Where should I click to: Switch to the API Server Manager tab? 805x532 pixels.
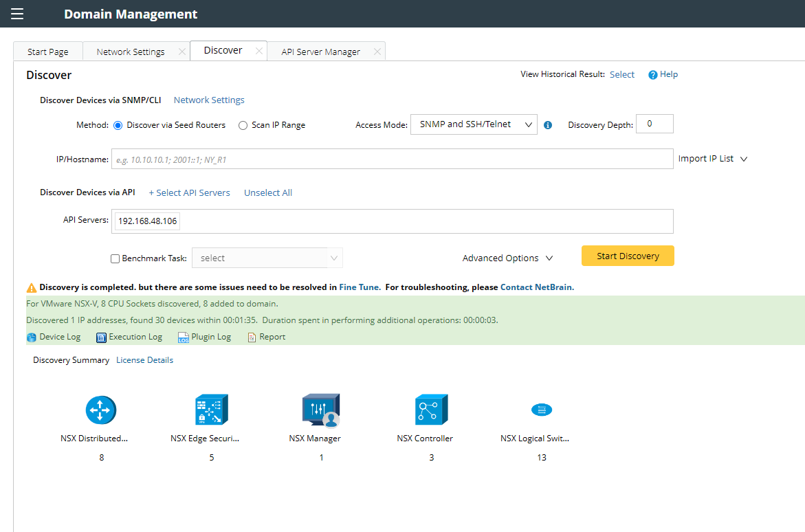[320, 52]
